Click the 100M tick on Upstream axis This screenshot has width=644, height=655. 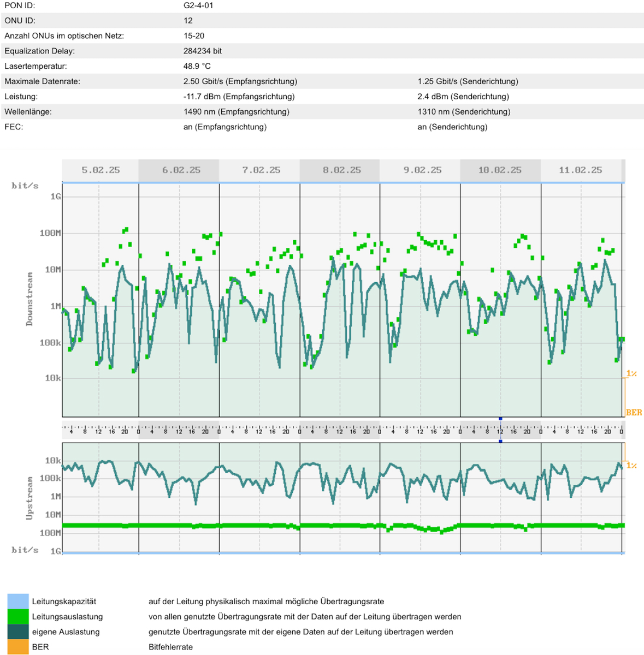(50, 533)
